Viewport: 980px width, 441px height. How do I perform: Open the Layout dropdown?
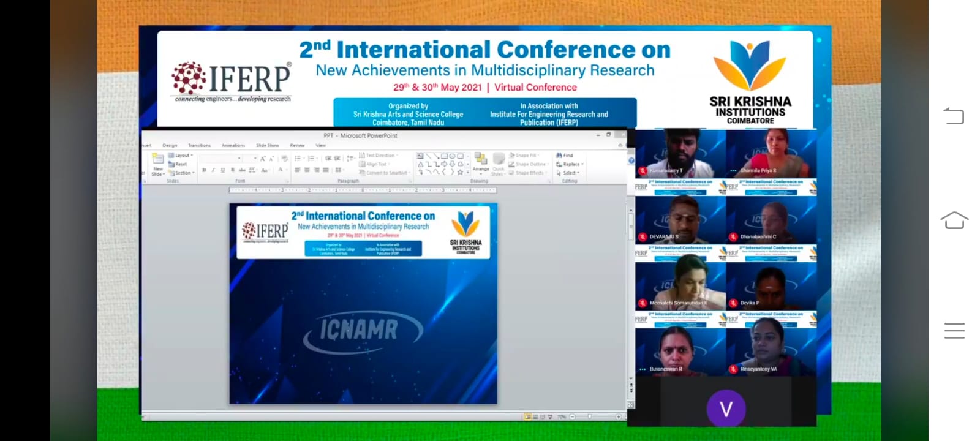(x=181, y=155)
